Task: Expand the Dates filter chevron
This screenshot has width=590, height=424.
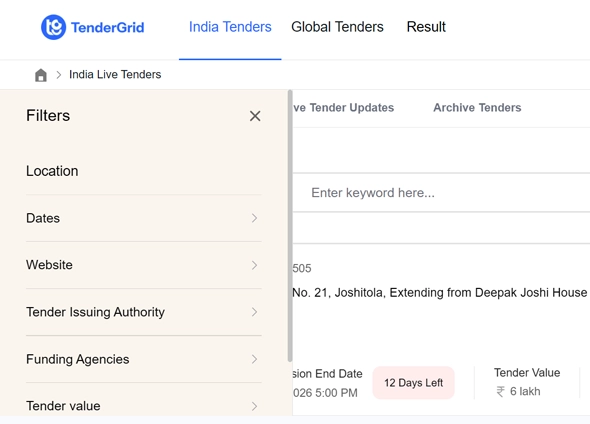Action: coord(254,218)
